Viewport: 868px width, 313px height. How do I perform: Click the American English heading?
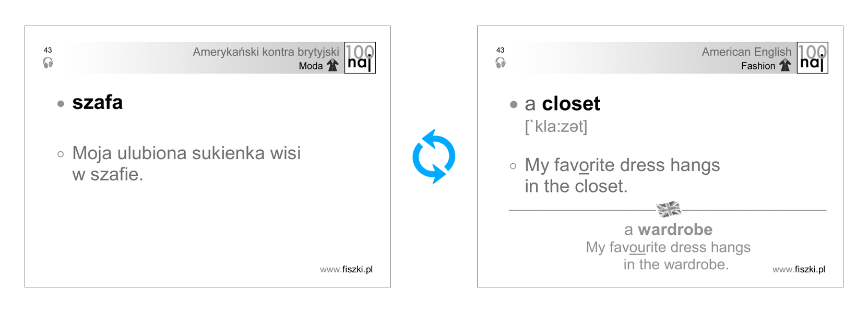[x=746, y=52]
